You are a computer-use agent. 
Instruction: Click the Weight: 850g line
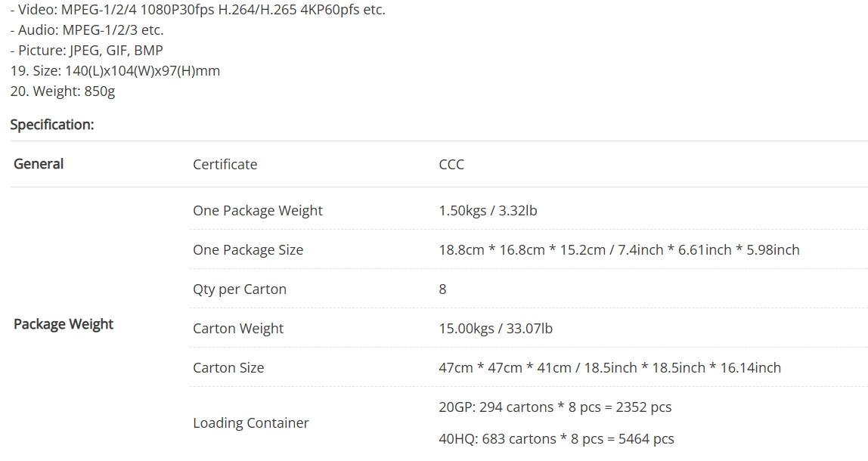[x=63, y=91]
